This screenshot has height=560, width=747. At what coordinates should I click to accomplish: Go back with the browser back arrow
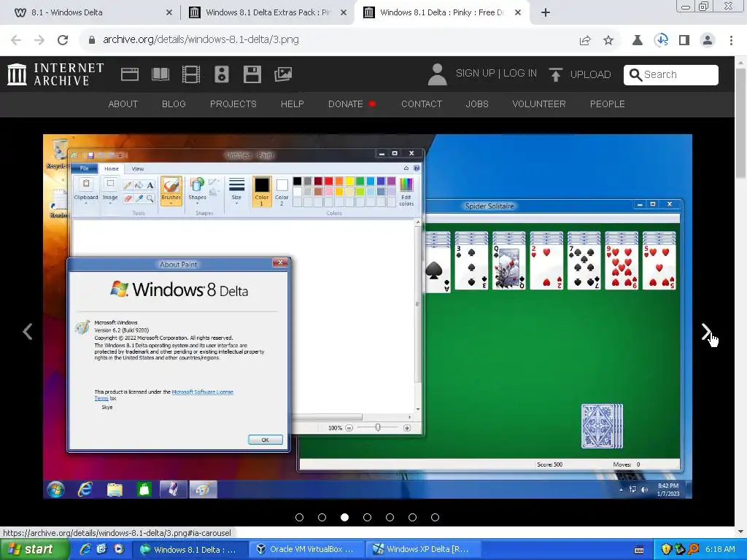pos(16,40)
